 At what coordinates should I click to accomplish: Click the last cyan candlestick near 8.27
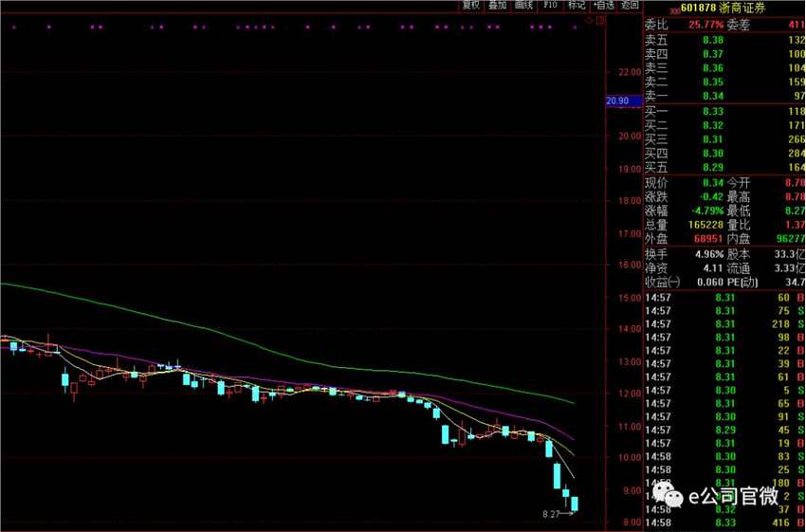(x=575, y=504)
